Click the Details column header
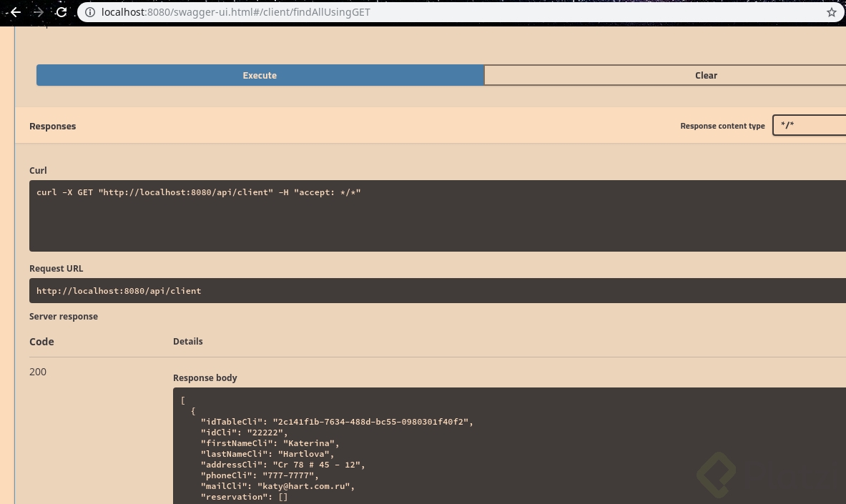Viewport: 846px width, 504px height. coord(188,341)
